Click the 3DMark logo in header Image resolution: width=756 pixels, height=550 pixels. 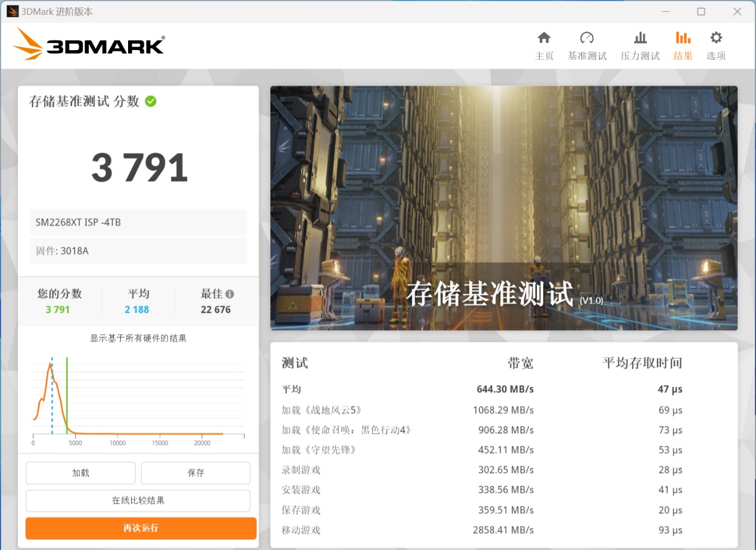pyautogui.click(x=88, y=44)
